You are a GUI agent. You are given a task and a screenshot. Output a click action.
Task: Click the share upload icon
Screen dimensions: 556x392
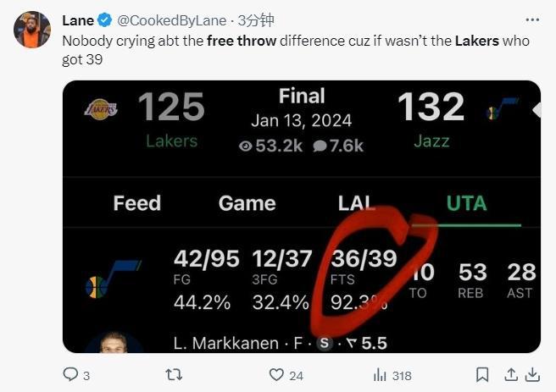pos(510,375)
